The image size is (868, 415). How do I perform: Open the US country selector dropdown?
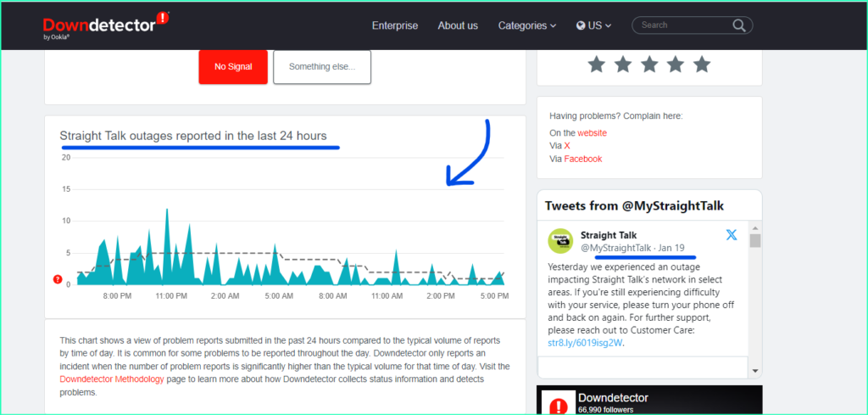[x=594, y=25]
